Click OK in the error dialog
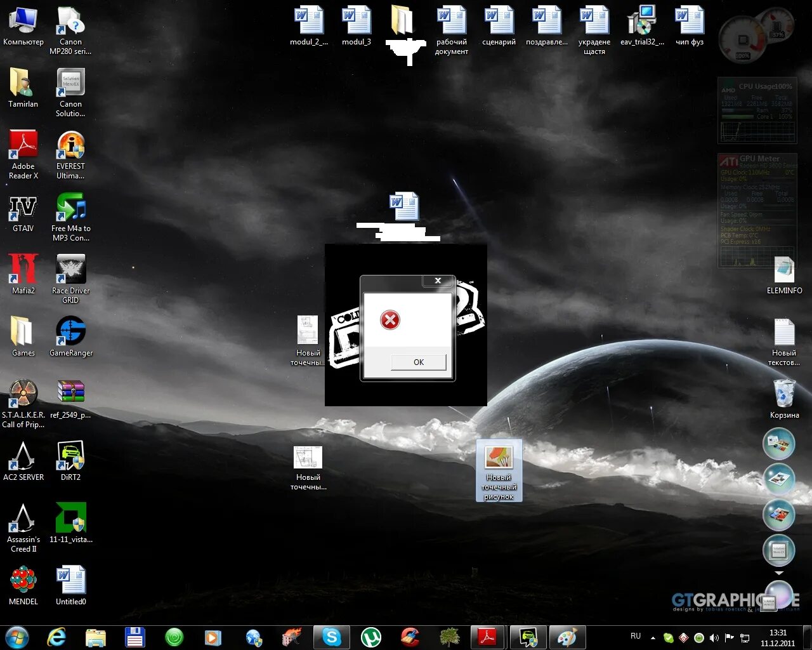812x650 pixels. point(419,362)
